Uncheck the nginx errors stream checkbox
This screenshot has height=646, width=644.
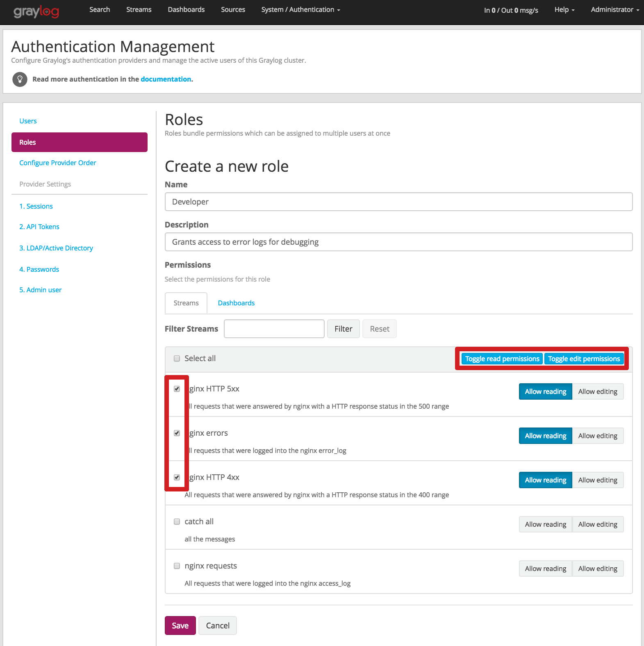tap(177, 433)
